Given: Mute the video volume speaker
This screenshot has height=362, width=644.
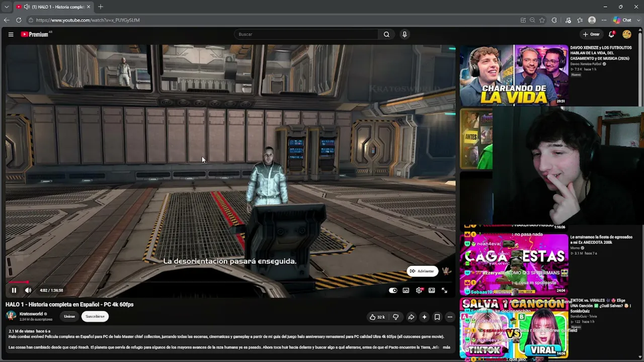Looking at the screenshot, I should (28, 290).
